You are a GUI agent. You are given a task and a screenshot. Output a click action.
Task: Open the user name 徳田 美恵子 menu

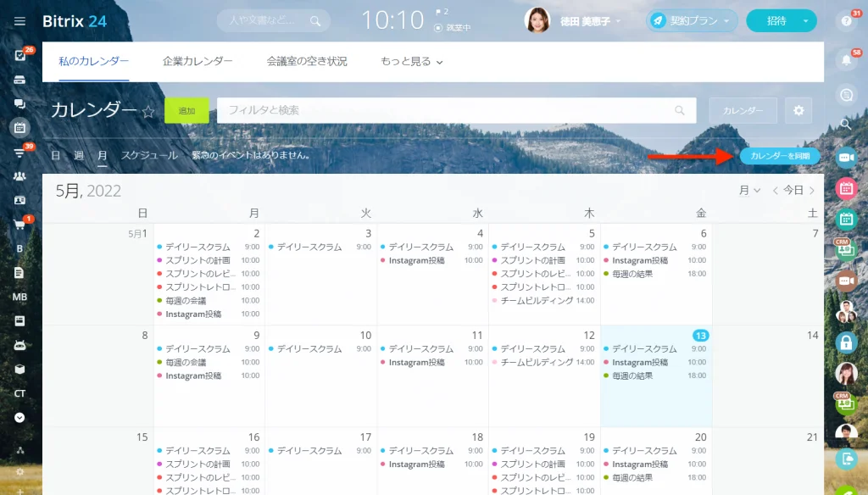click(x=590, y=21)
